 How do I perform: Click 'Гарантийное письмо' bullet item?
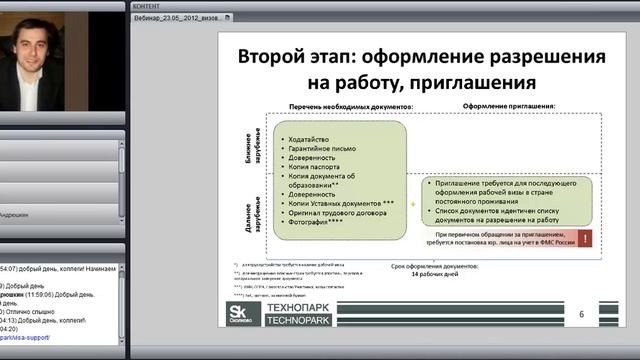(322, 149)
